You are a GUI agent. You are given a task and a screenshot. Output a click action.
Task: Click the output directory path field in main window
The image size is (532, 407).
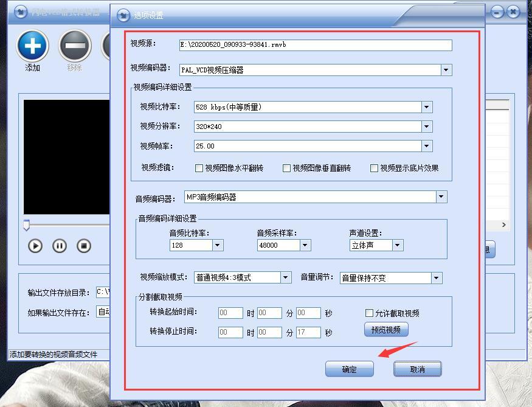103,292
